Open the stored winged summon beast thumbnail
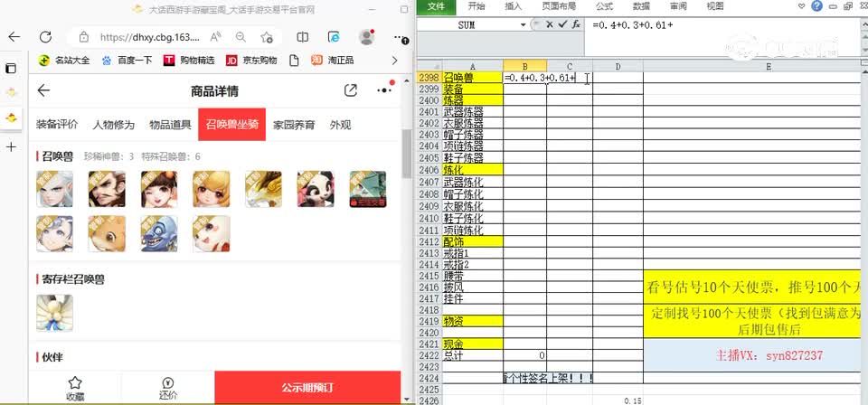868x405 pixels. click(55, 313)
